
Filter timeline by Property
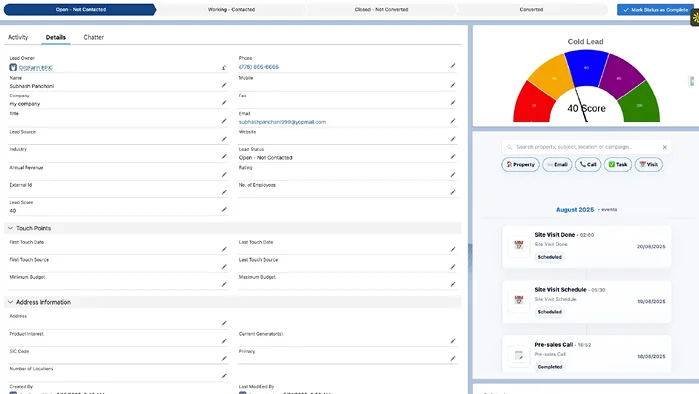click(x=520, y=164)
